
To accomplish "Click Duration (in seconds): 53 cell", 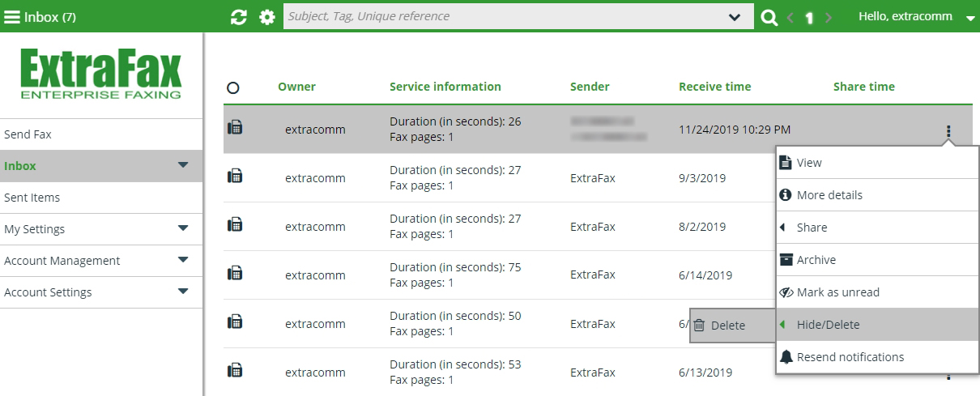I will coord(455,364).
